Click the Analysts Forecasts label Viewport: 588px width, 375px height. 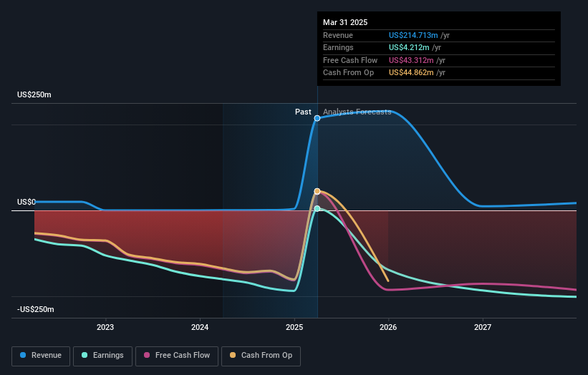(357, 112)
